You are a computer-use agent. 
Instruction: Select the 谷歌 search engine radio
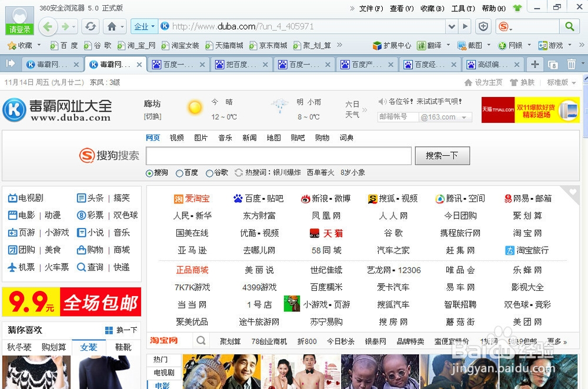tap(209, 173)
